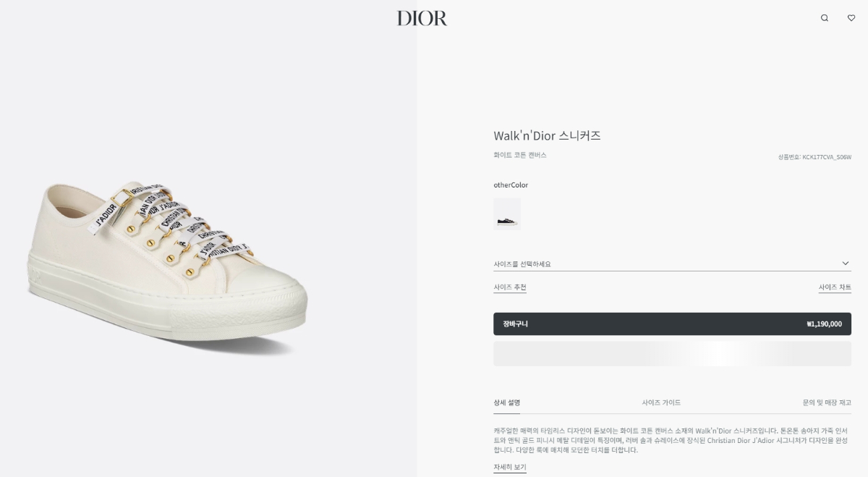
Task: Expand the size selection chevron arrow
Action: (846, 263)
